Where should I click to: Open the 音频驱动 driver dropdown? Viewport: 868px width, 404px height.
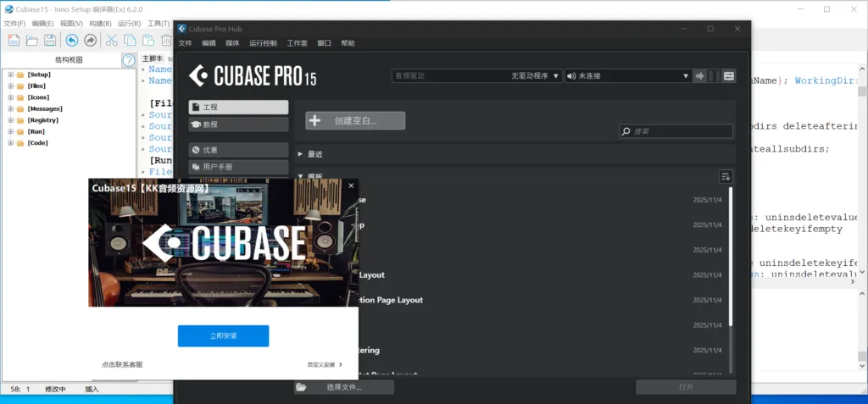coord(476,76)
